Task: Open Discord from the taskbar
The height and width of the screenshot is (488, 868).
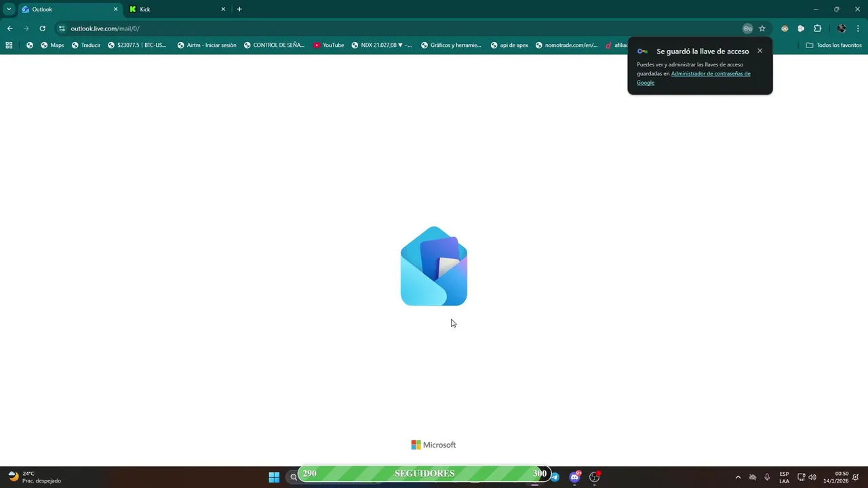Action: tap(575, 476)
